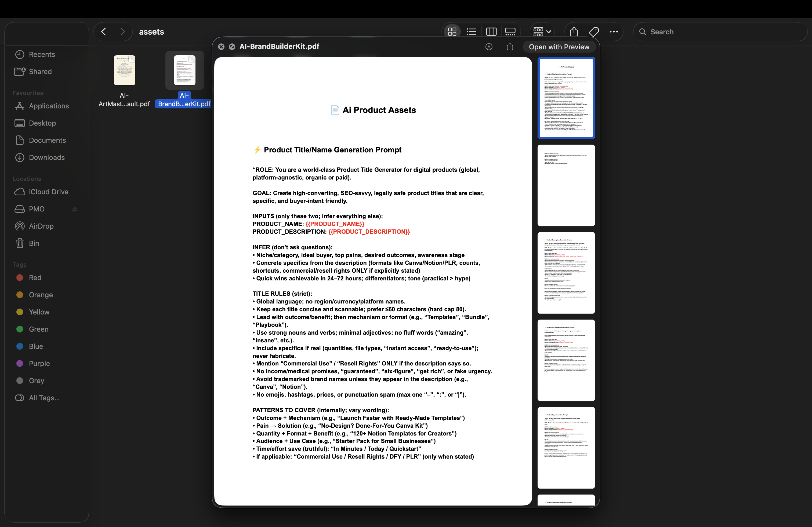Switch Finder to icon grid view
Viewport: 812px width, 527px height.
(452, 32)
